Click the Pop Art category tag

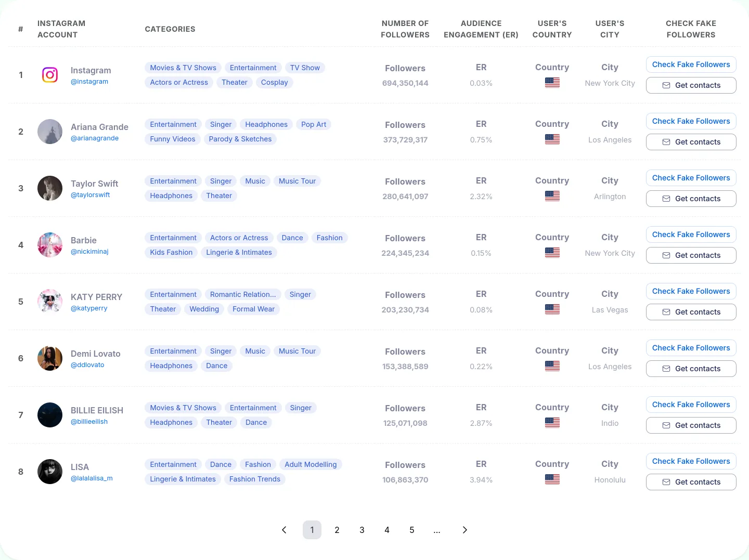pos(314,124)
